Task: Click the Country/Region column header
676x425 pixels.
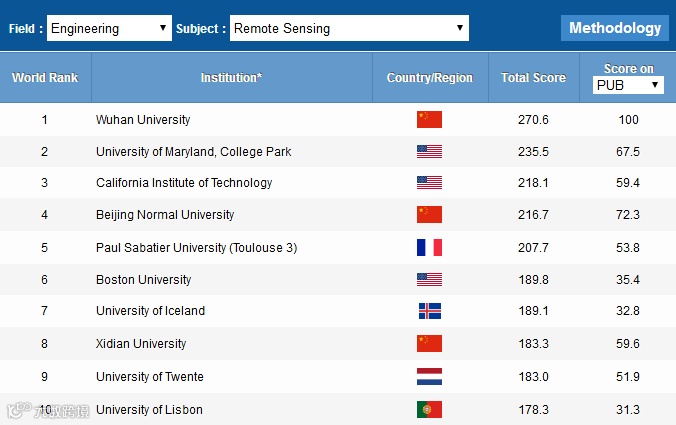Action: point(429,78)
